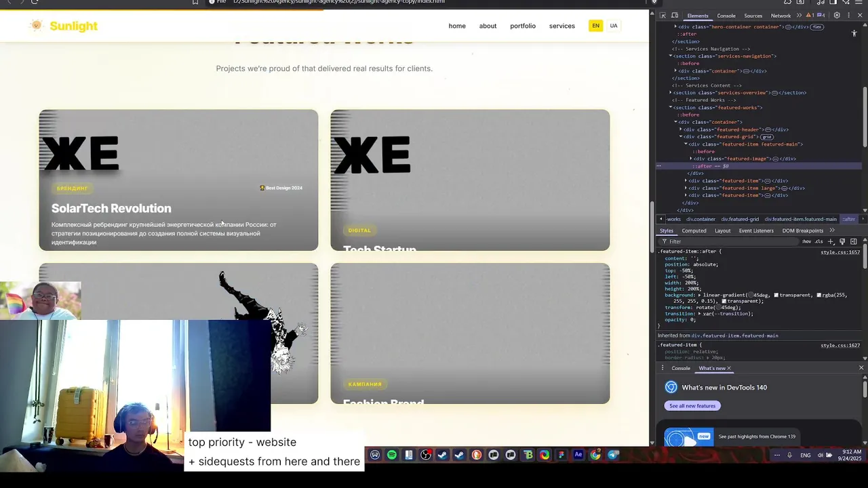The width and height of the screenshot is (868, 488).
Task: Show more Styles pane tabs chevron
Action: coord(832,230)
